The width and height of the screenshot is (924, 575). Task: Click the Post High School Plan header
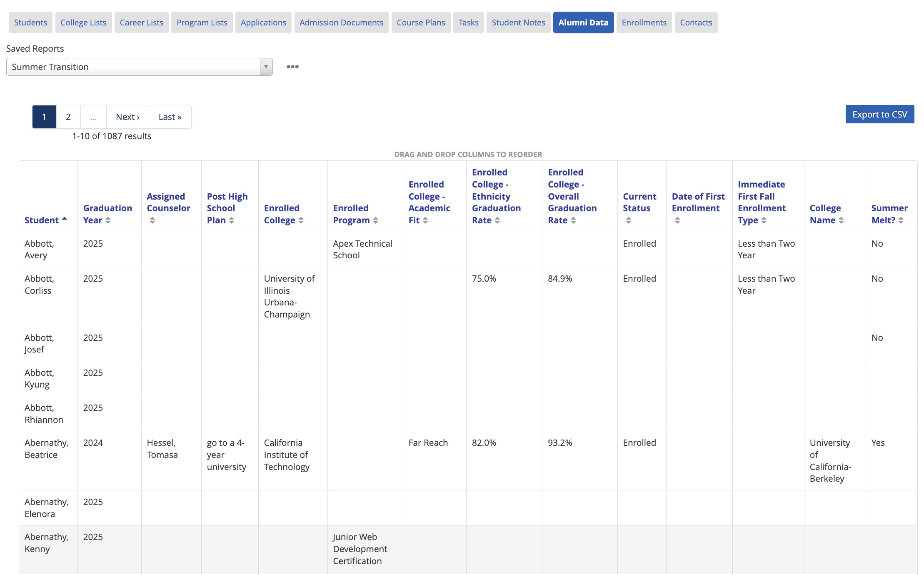pos(227,208)
